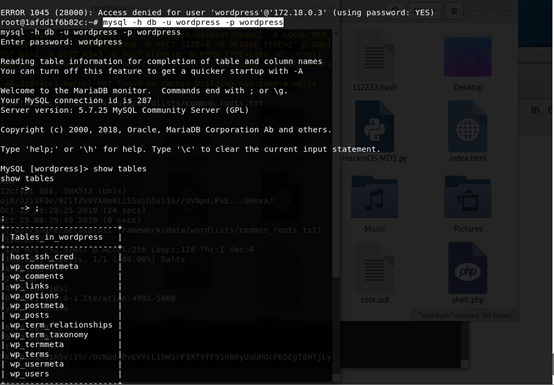This screenshot has height=385, width=554.
Task: Click the terminal scrollbar up arrow
Action: point(336,33)
